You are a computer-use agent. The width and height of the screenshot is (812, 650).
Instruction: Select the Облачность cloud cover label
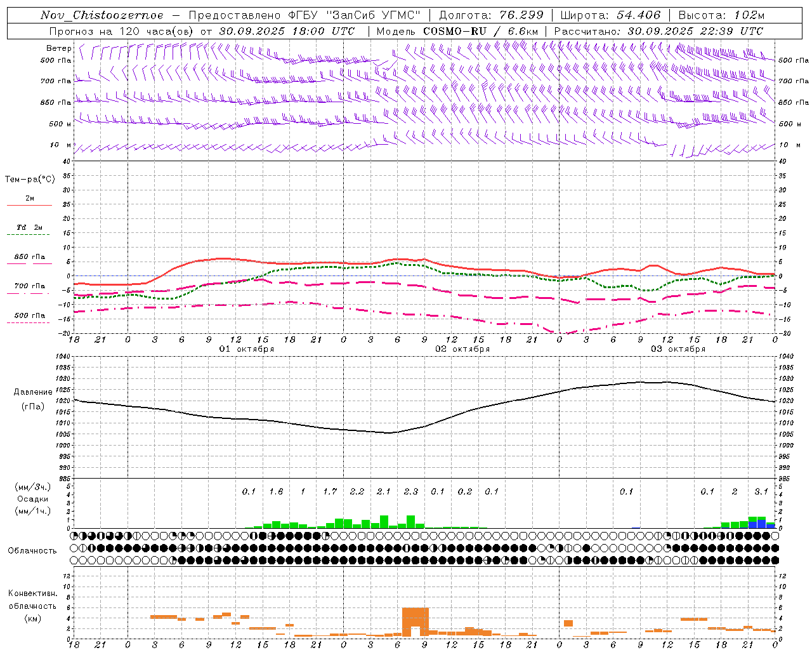pyautogui.click(x=32, y=551)
